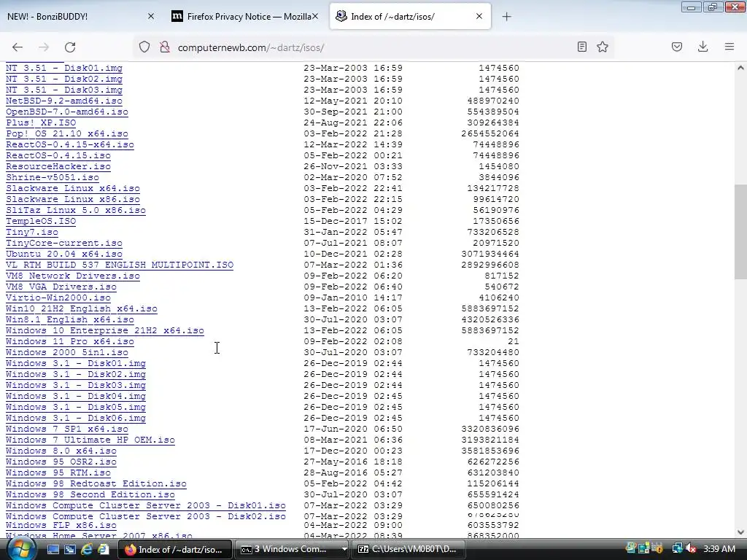
Task: Open the tracking protection shield icon
Action: coord(144,47)
